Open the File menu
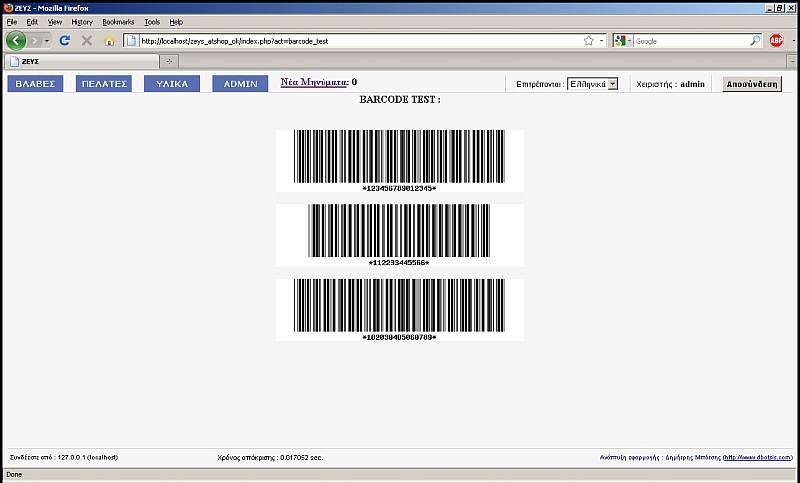Image resolution: width=800 pixels, height=483 pixels. tap(11, 22)
